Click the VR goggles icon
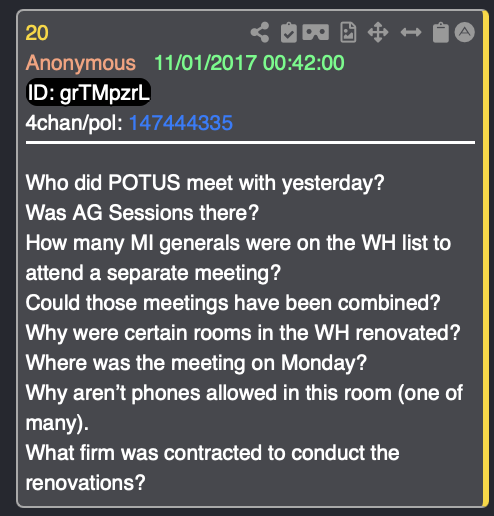This screenshot has width=494, height=516. 316,32
